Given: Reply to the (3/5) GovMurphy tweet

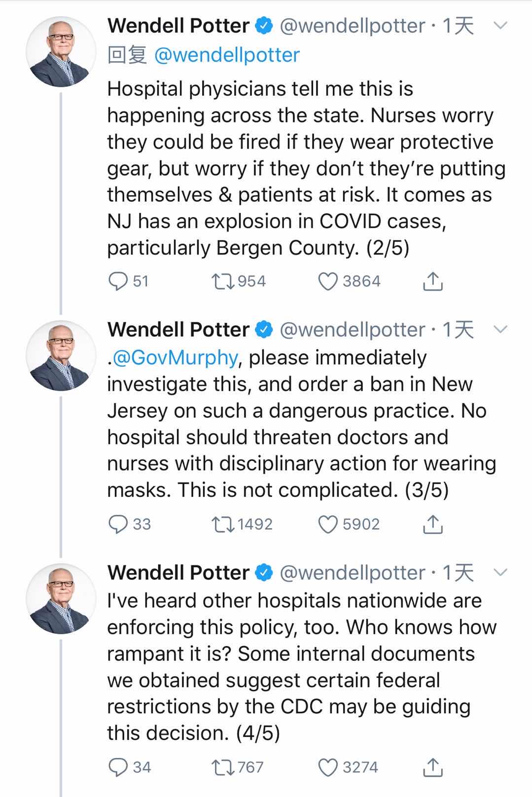Looking at the screenshot, I should click(x=118, y=524).
